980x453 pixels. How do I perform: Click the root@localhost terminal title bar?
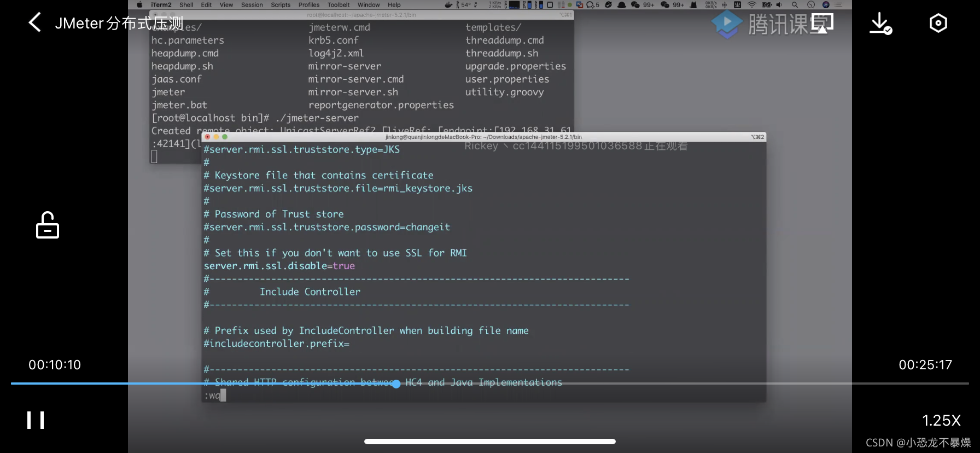click(361, 15)
